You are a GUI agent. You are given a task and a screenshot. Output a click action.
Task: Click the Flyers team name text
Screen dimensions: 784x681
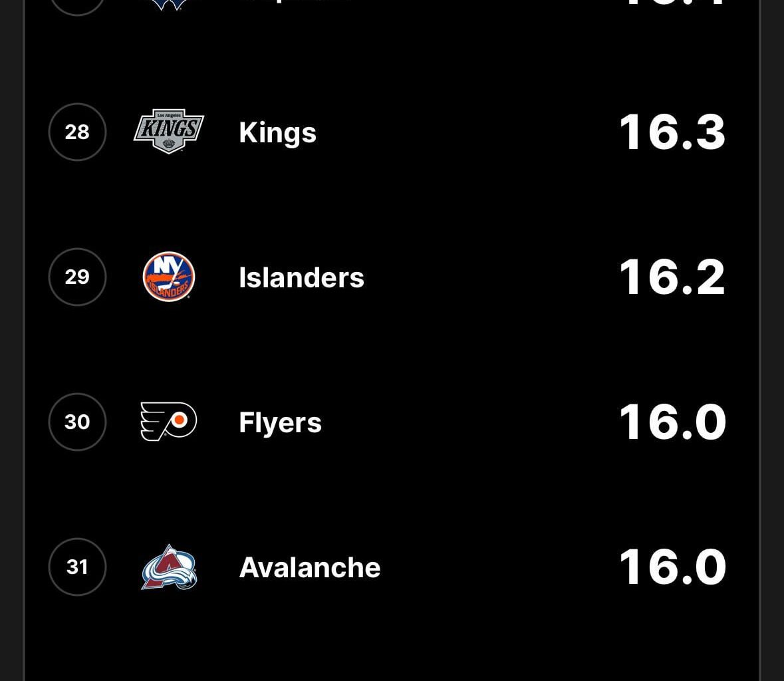tap(280, 421)
